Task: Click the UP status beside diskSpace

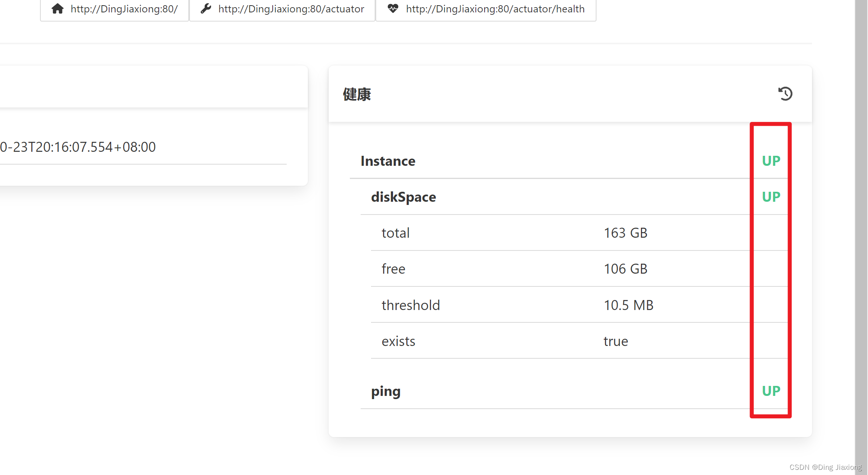Action: pos(771,197)
